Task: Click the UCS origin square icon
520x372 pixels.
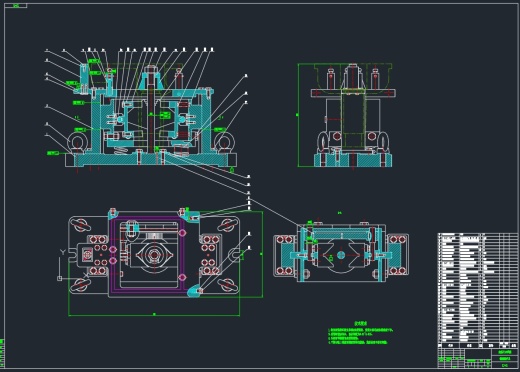Action: [60, 278]
